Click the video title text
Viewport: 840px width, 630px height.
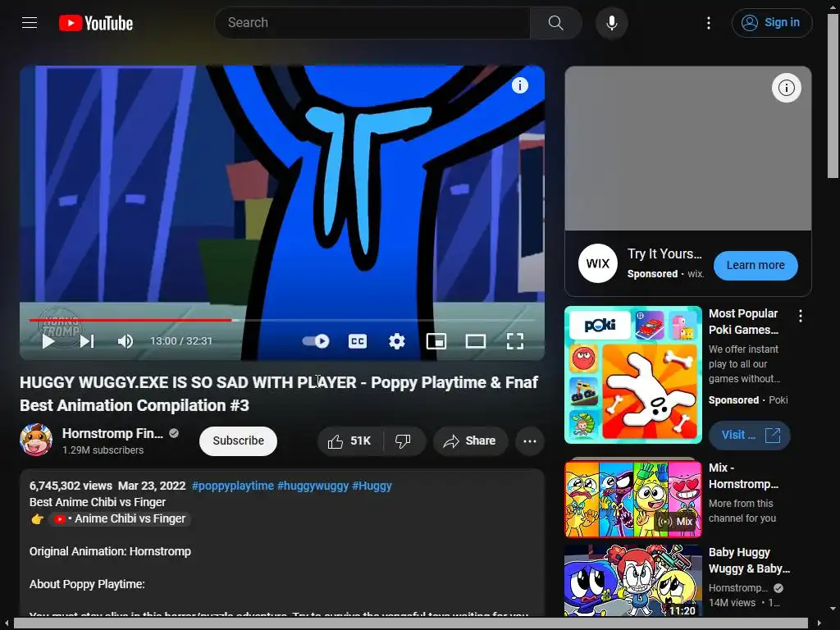279,394
